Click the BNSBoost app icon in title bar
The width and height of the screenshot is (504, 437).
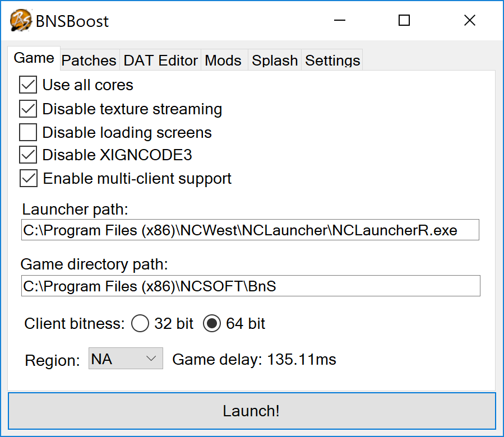click(21, 21)
